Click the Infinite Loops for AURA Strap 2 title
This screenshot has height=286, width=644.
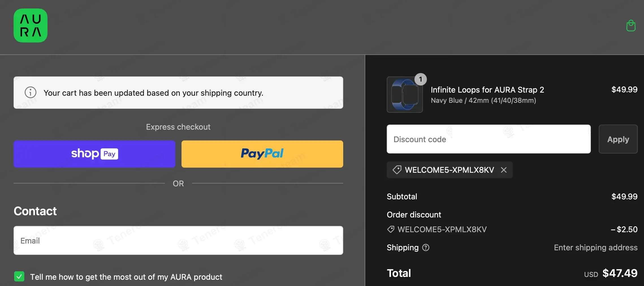(487, 90)
